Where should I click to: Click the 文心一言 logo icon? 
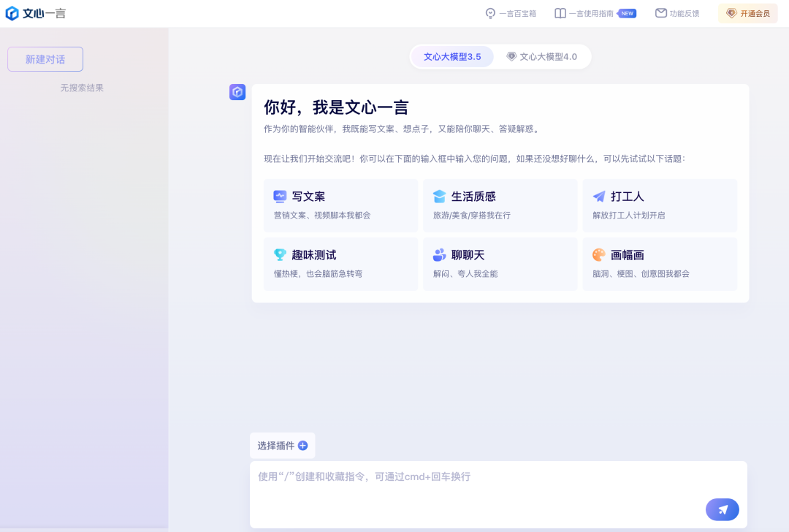tap(12, 14)
